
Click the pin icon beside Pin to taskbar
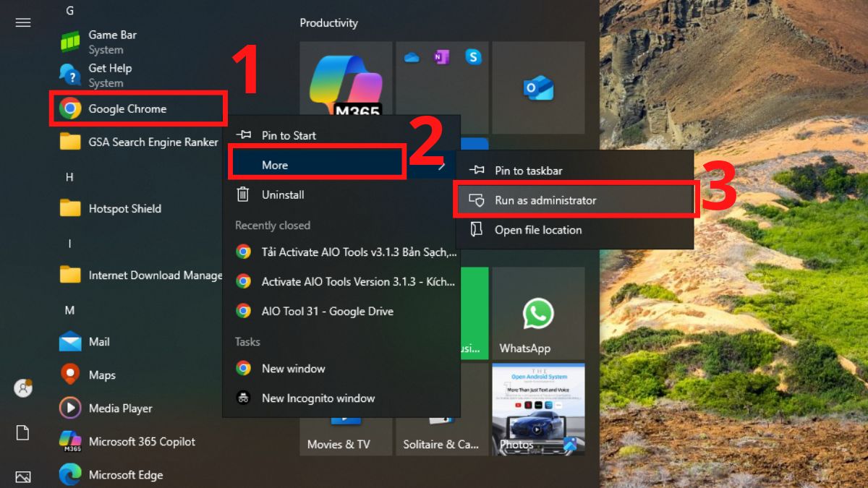click(477, 170)
